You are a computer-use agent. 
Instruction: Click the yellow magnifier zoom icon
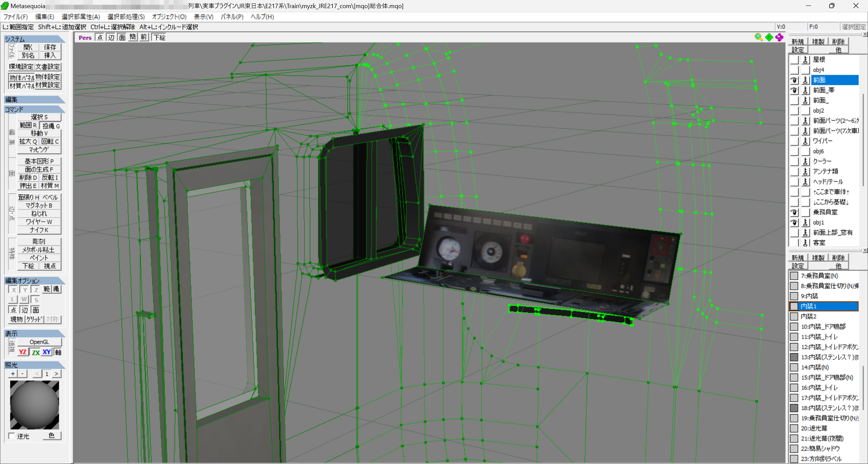tap(758, 37)
